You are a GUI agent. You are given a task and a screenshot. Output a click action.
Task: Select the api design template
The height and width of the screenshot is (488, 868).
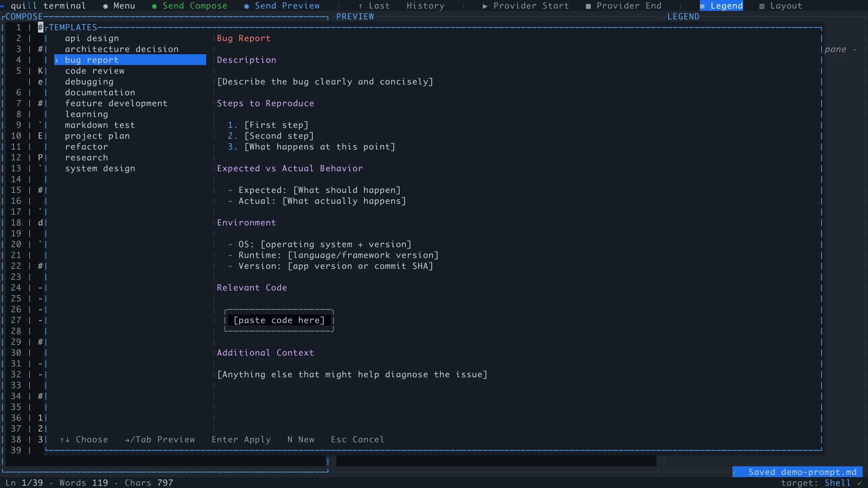tap(130, 38)
